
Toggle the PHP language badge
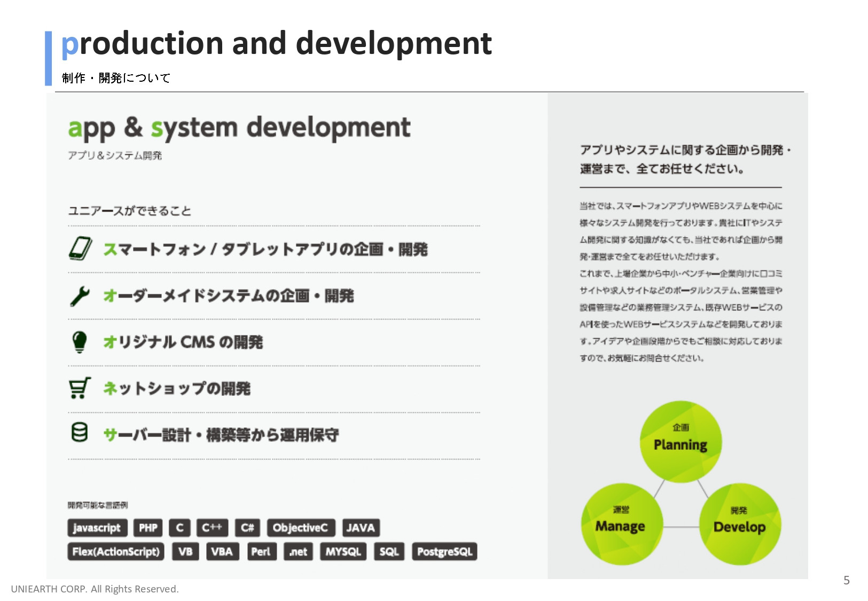[148, 528]
